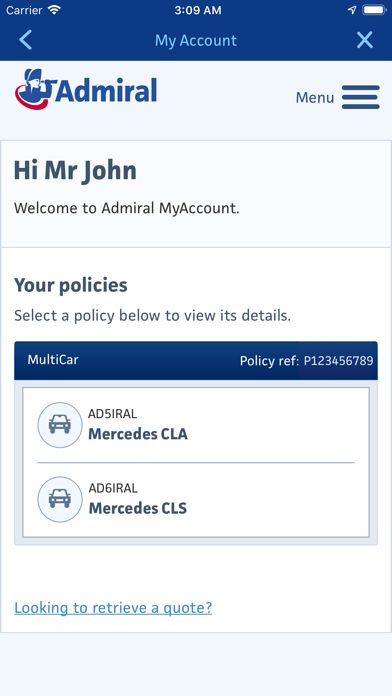Open the Menu label
Image resolution: width=392 pixels, height=696 pixels.
click(x=315, y=98)
